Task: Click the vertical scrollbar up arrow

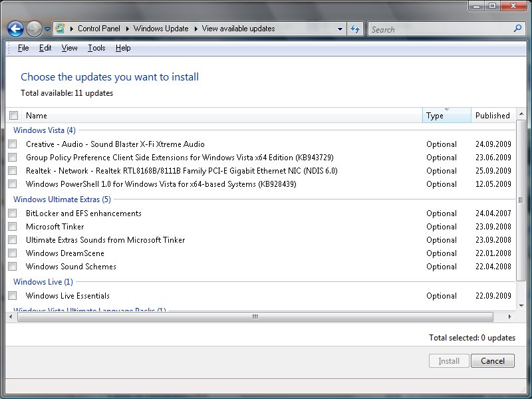Action: coord(521,114)
